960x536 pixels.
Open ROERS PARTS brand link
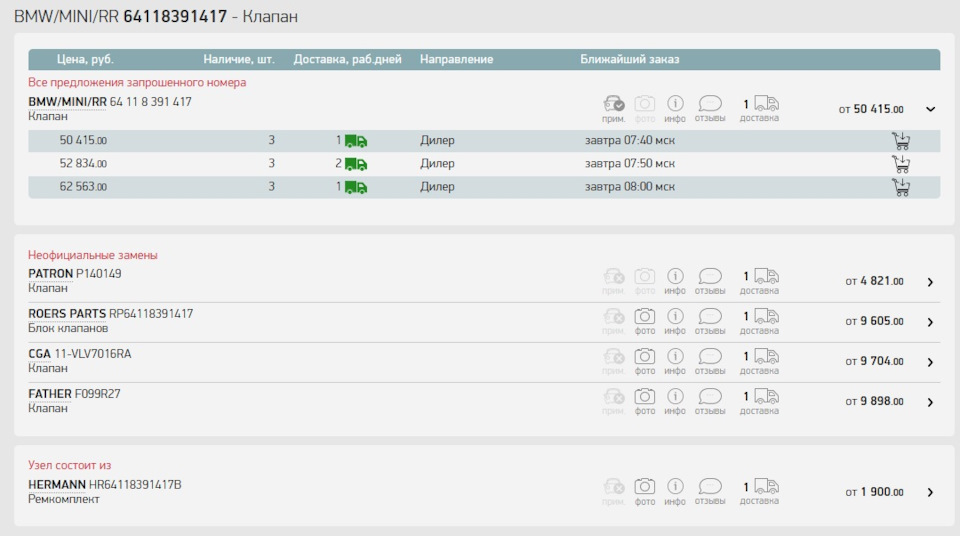67,314
